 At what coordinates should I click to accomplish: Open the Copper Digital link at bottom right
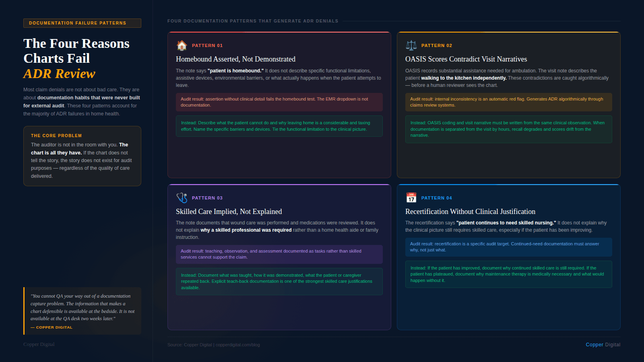click(x=603, y=345)
